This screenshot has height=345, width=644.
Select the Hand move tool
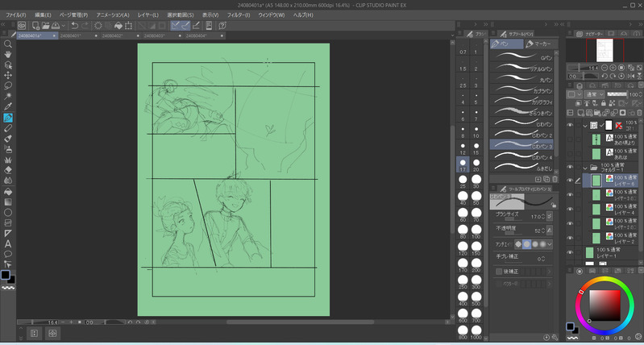pos(8,55)
